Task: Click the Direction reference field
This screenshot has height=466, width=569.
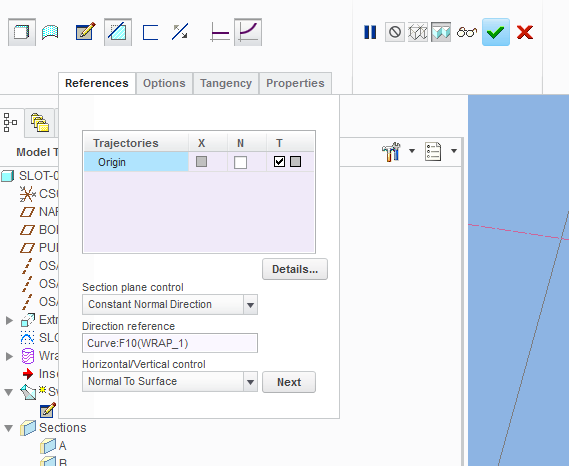Action: 170,343
